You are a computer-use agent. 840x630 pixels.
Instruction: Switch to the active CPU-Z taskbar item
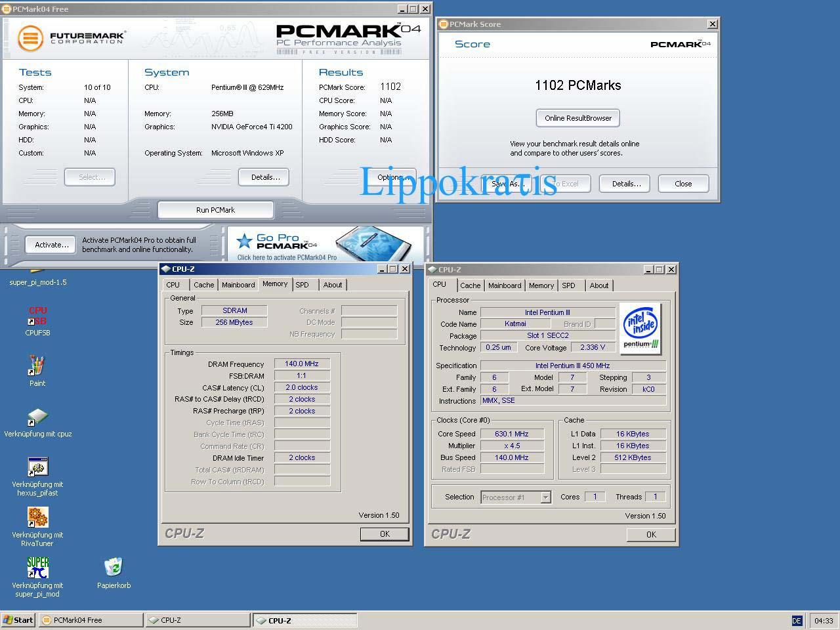click(305, 620)
